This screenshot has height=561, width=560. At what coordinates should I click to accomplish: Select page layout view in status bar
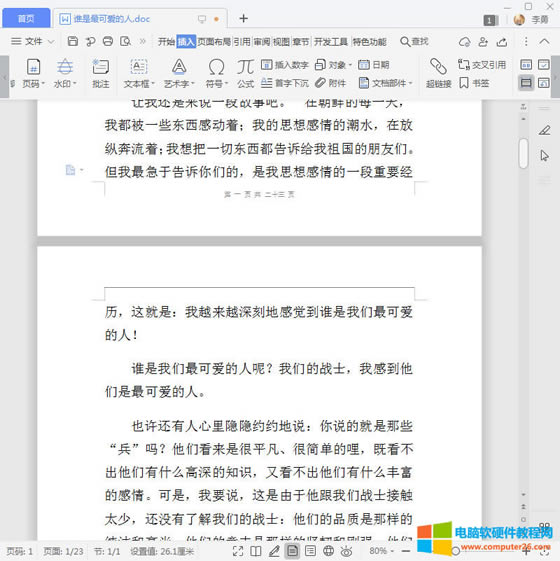[292, 551]
